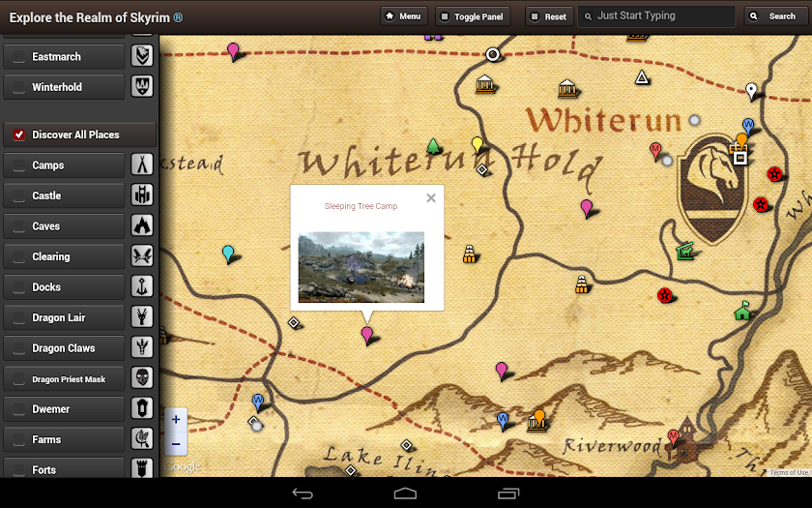Click the Dragon Claws icon
Screen dimensions: 812x508
pos(142,347)
